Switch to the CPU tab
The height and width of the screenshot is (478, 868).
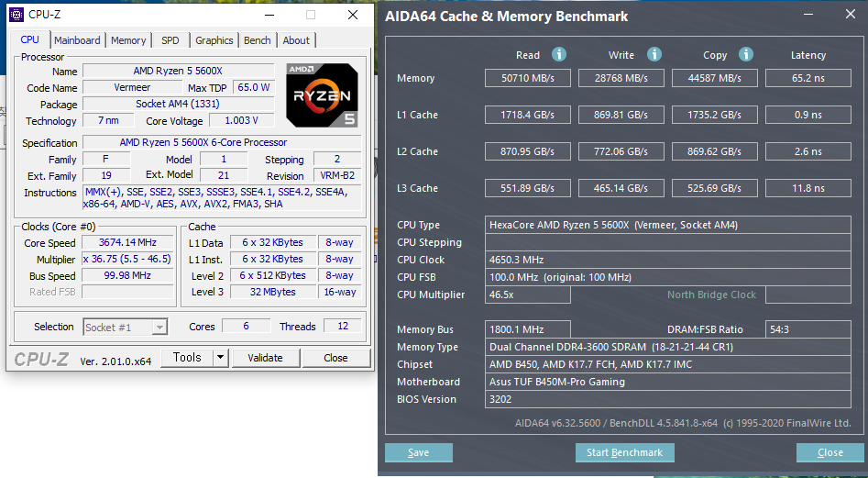click(x=30, y=39)
